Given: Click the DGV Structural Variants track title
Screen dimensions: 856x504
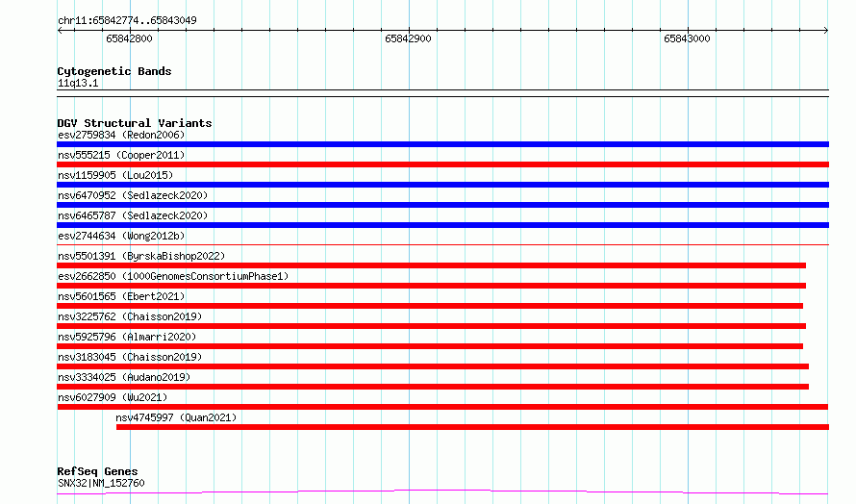Looking at the screenshot, I should click(x=135, y=123).
